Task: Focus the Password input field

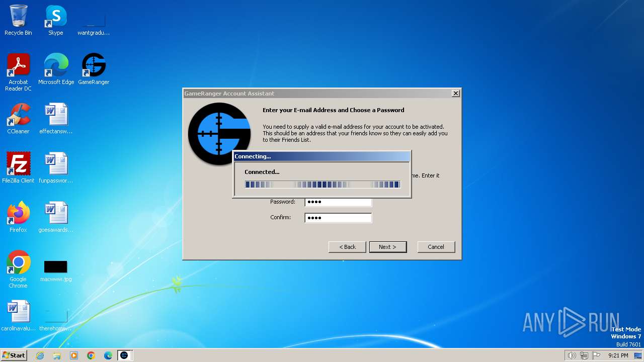Action: (338, 202)
